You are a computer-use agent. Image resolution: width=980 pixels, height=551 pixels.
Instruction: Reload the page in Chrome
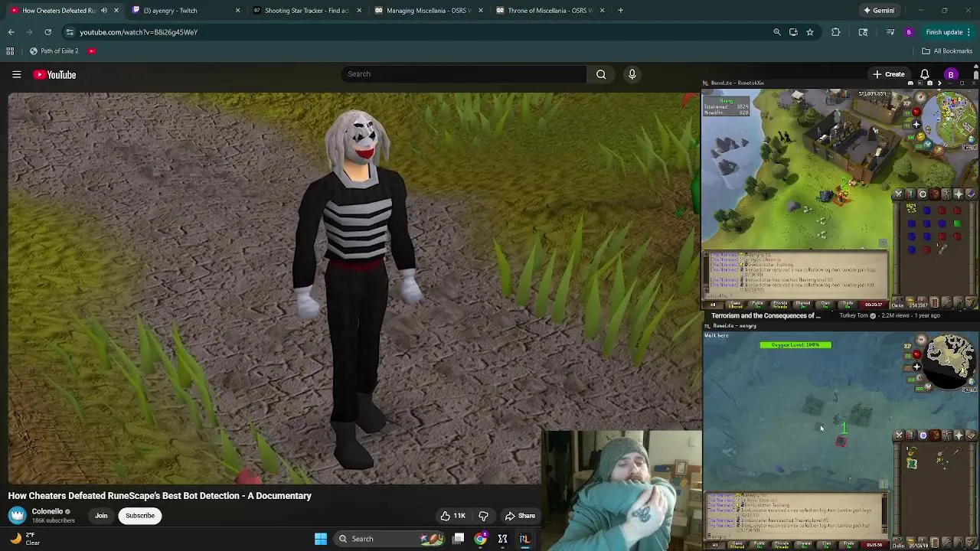click(47, 32)
